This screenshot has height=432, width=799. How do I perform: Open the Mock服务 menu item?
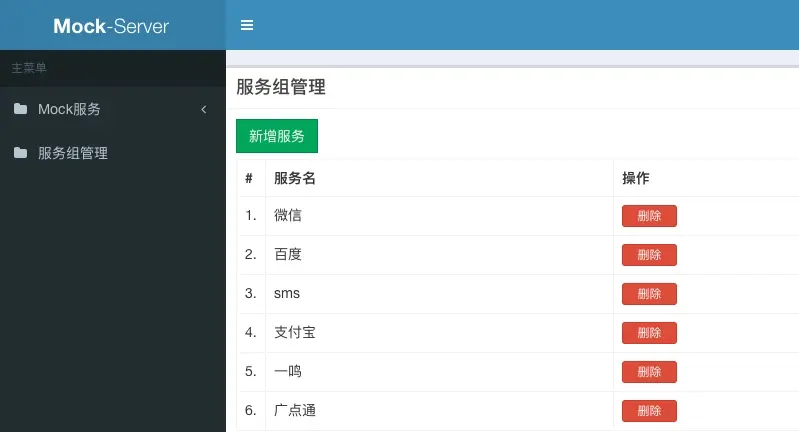coord(113,109)
